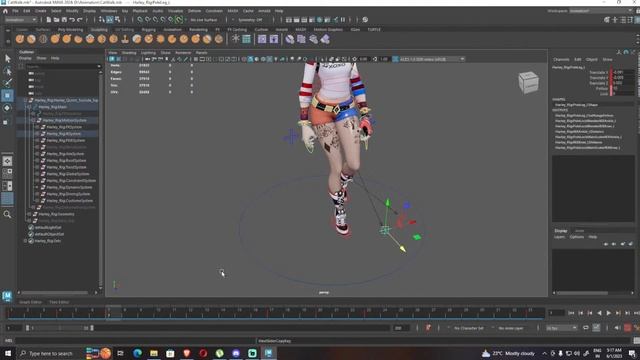Open the viewport Shading menu
Screen dimensions: 640x360
tap(129, 53)
